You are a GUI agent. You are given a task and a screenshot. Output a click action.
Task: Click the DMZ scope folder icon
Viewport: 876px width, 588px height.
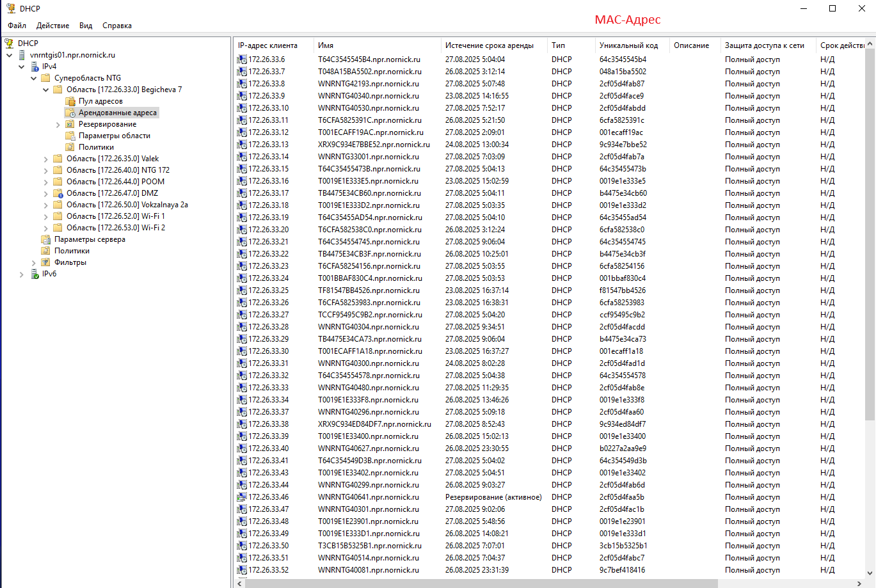tap(58, 193)
